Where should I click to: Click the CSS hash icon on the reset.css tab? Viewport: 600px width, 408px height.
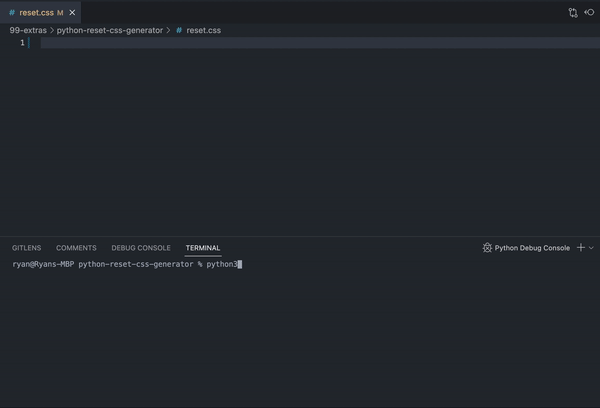[12, 13]
